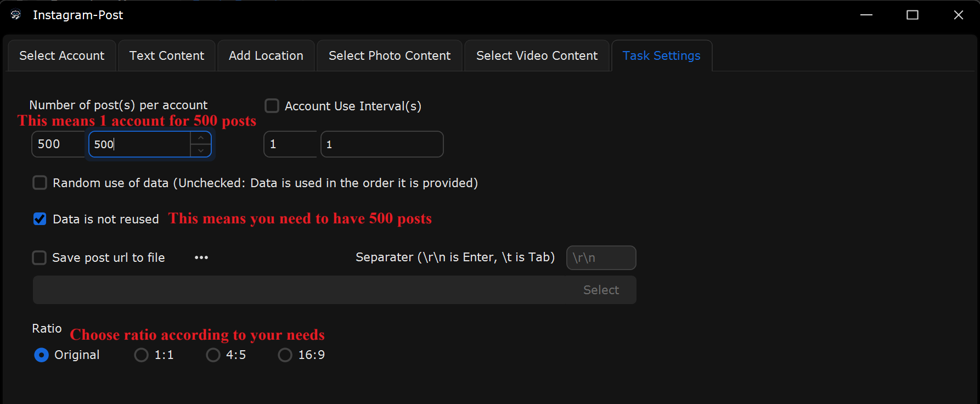Image resolution: width=980 pixels, height=404 pixels.
Task: Select the Task Settings tab
Action: click(662, 55)
